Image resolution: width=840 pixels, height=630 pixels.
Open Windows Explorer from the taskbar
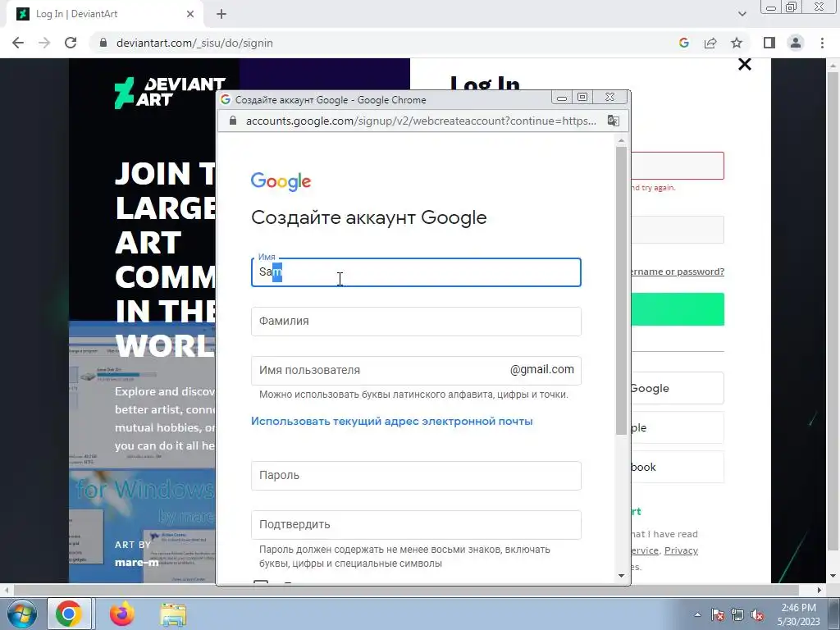coord(174,614)
